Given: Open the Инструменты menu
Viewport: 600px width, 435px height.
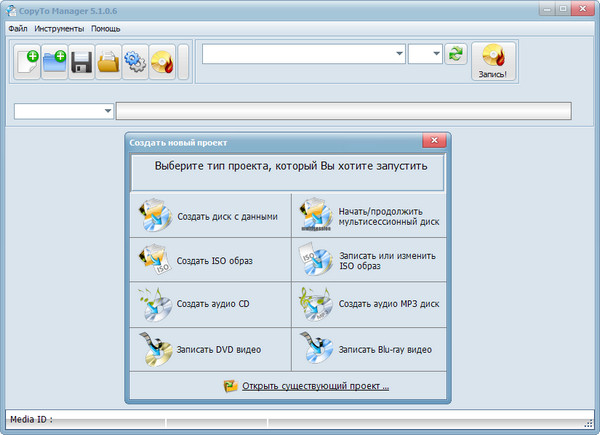Looking at the screenshot, I should (x=59, y=29).
